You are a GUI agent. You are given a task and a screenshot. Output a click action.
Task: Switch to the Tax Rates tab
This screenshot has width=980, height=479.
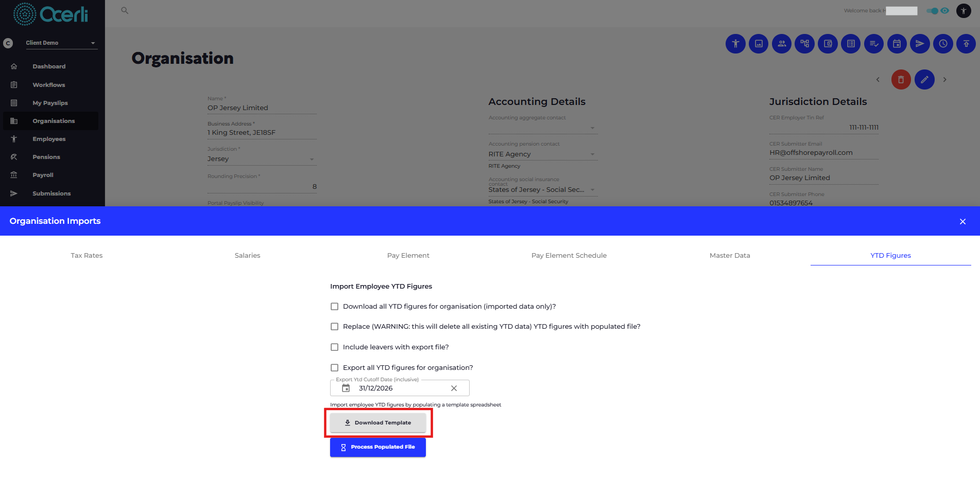coord(87,256)
